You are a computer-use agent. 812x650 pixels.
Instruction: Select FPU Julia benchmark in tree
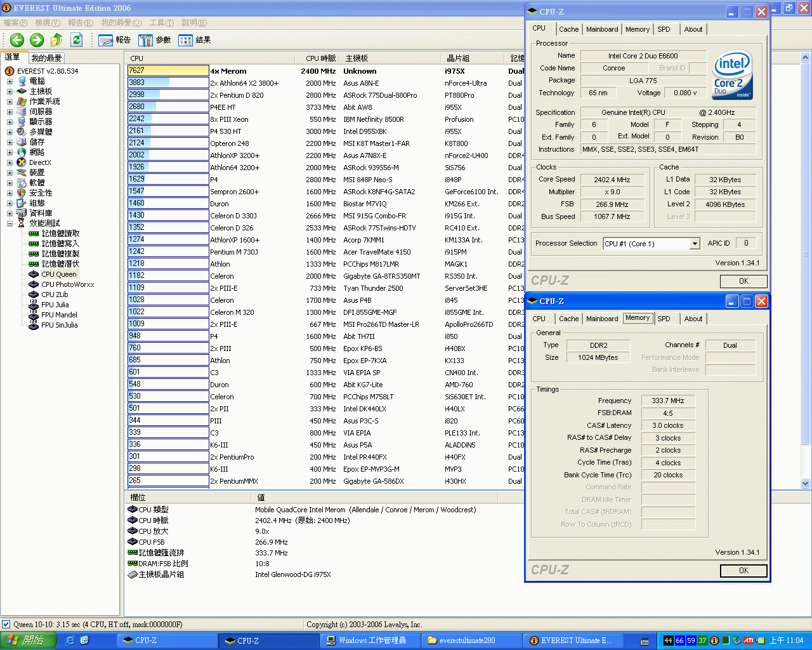(x=55, y=305)
